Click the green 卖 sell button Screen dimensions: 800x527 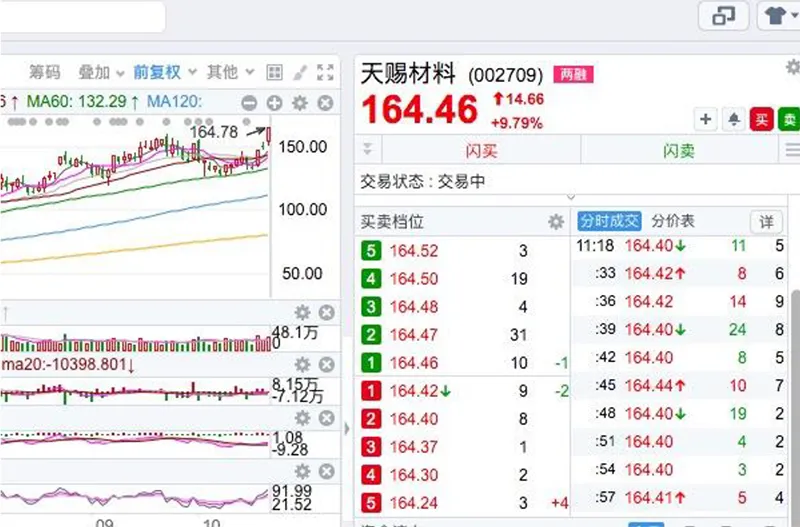789,119
